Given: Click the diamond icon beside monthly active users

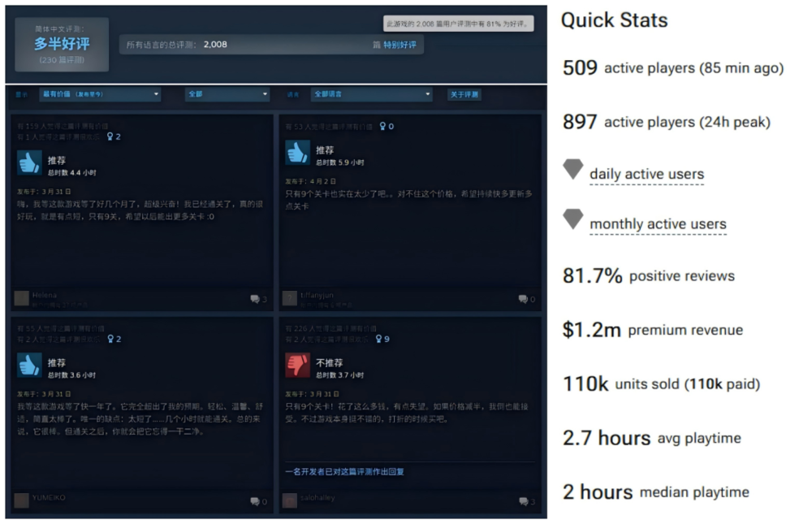Looking at the screenshot, I should coord(573,219).
